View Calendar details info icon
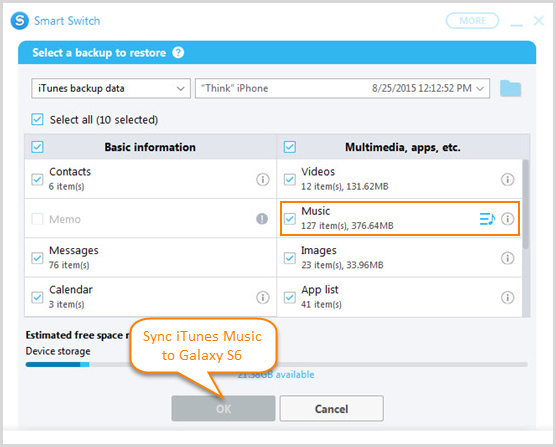The width and height of the screenshot is (556, 447). (x=262, y=297)
